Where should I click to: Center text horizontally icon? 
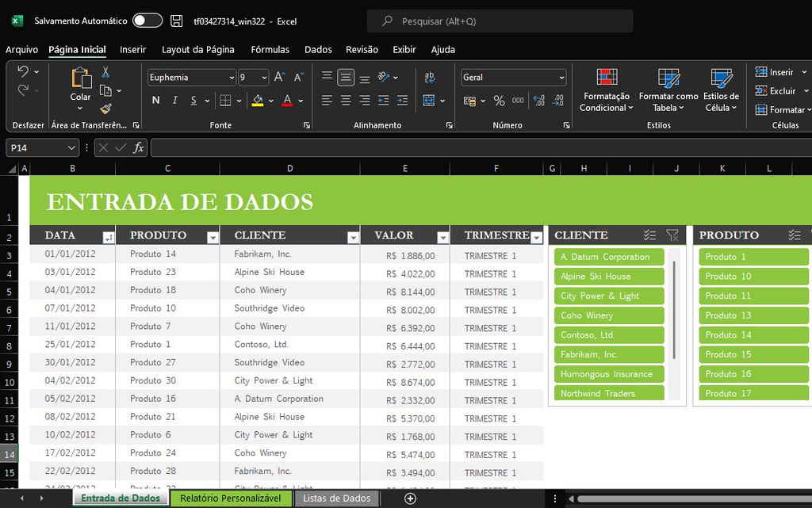(x=346, y=101)
